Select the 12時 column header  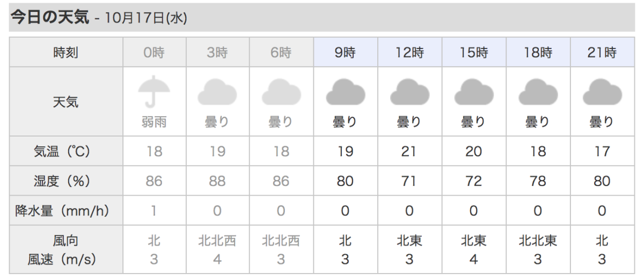(409, 52)
